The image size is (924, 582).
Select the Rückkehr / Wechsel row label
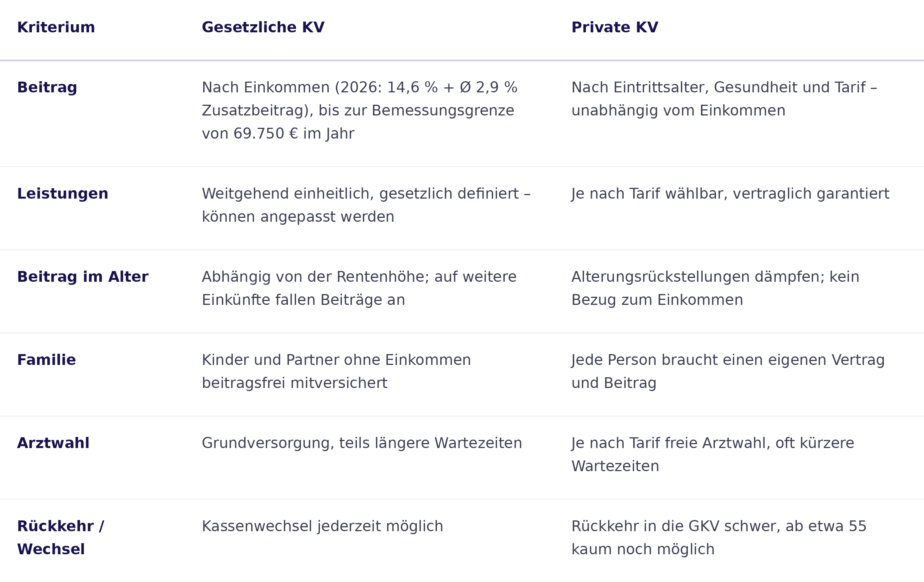click(x=60, y=538)
